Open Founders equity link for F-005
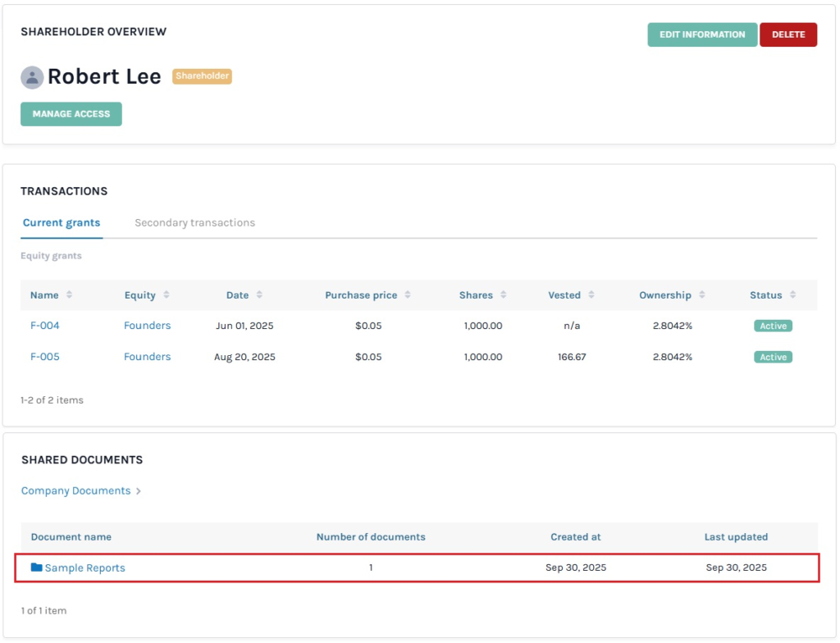Viewport: 840px width, 643px height. tap(147, 357)
